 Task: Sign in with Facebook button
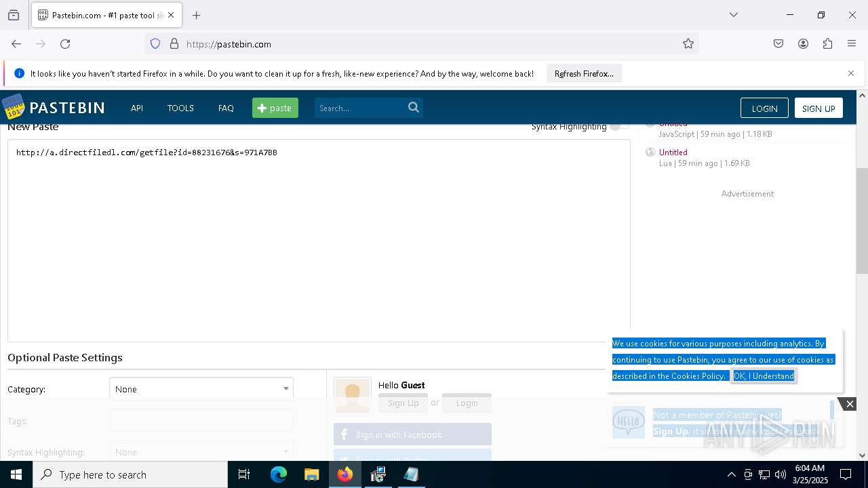click(x=412, y=434)
